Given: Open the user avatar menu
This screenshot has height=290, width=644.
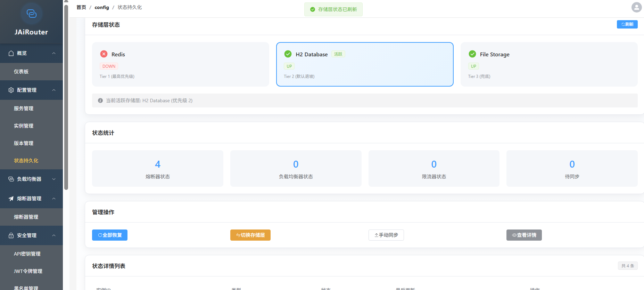Looking at the screenshot, I should [x=636, y=7].
